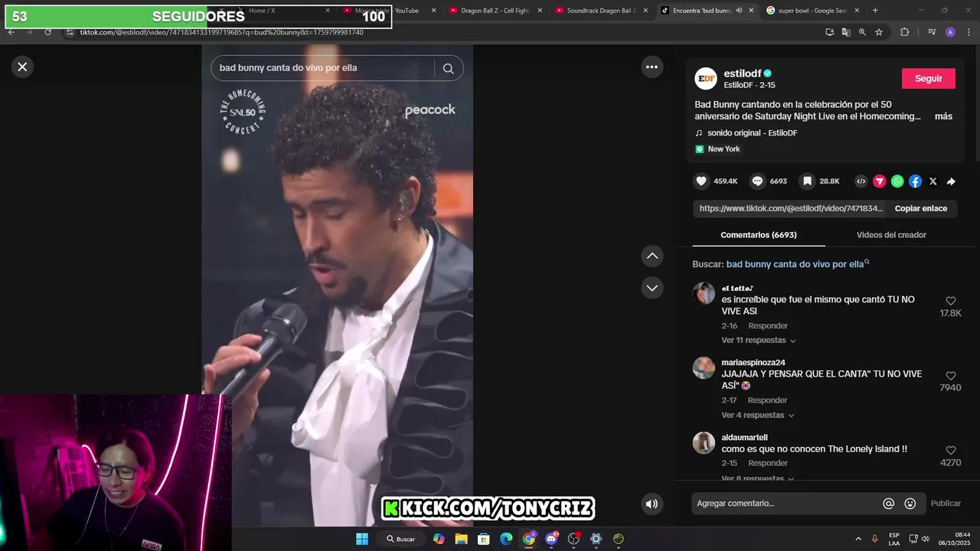Click the search magnifier in video search bar
The height and width of the screenshot is (551, 980).
pos(449,68)
